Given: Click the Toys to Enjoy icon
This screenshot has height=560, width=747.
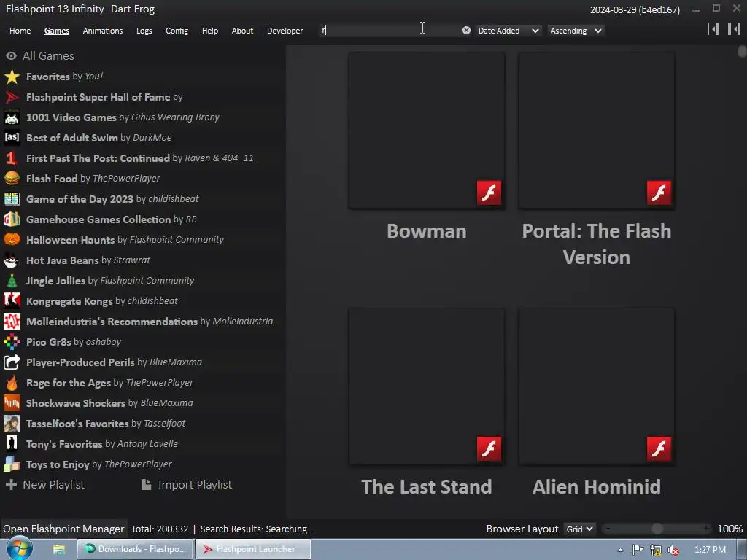Looking at the screenshot, I should click(12, 464).
